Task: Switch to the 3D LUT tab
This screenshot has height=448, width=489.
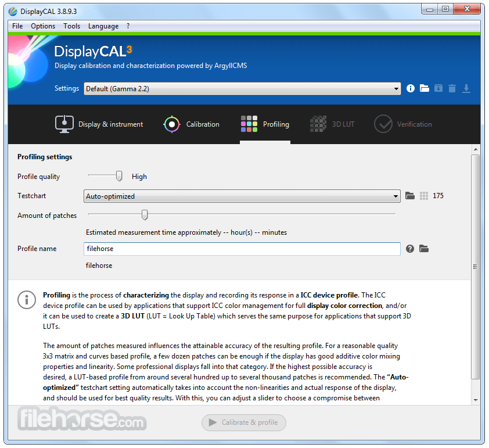Action: tap(332, 124)
